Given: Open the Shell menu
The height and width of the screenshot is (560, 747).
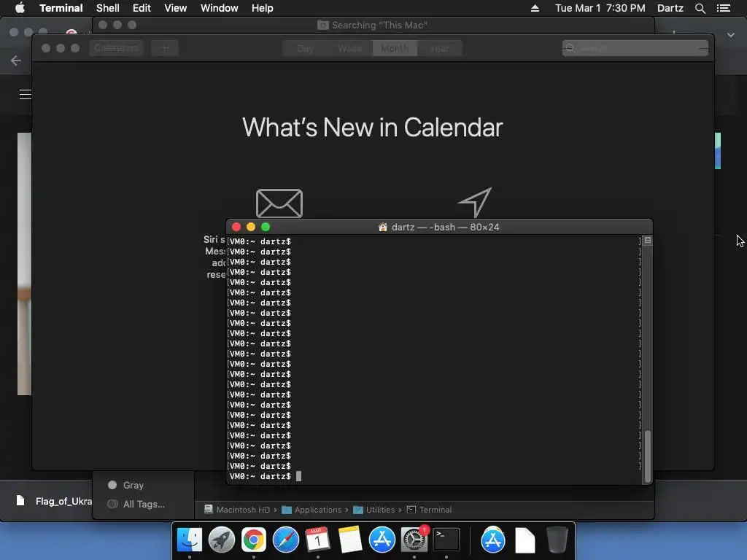Looking at the screenshot, I should coord(108,8).
